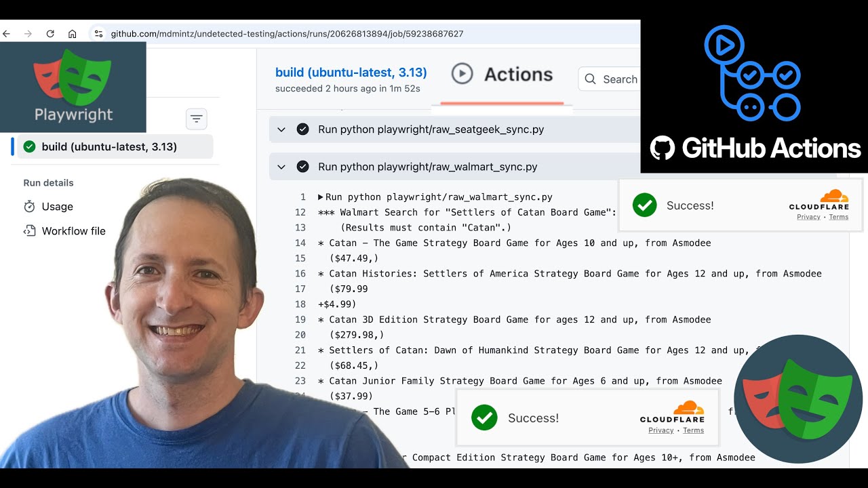Screen dimensions: 868x488
Task: Open Privacy link in lower Cloudflare widget
Action: click(660, 430)
